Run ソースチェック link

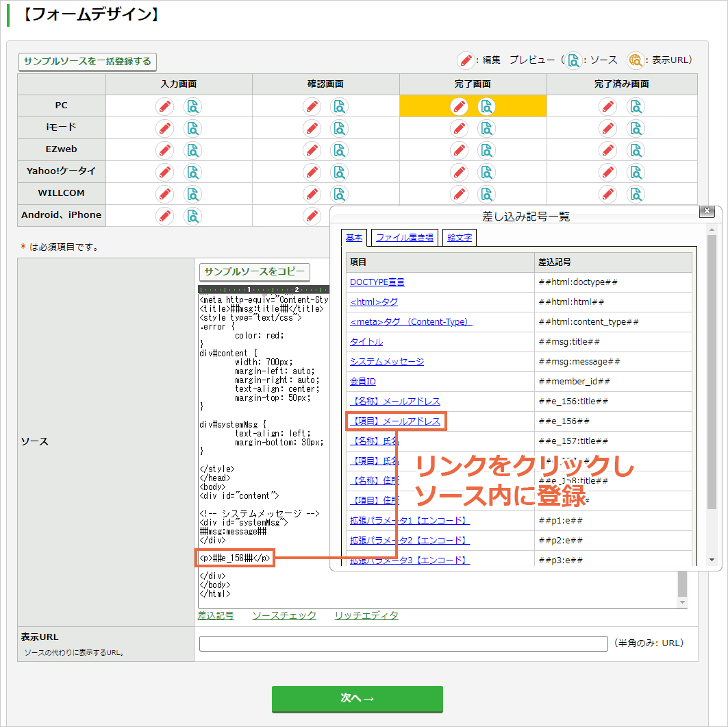click(284, 616)
